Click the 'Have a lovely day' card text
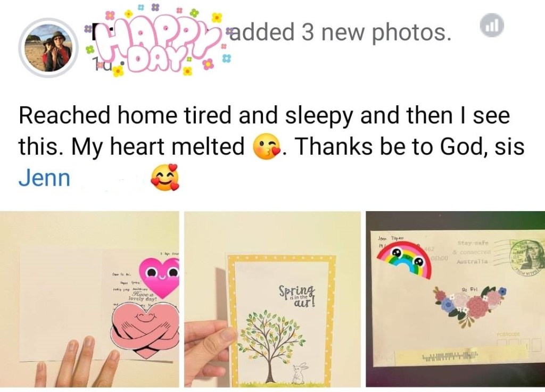Viewport: 545px width, 392px height. click(143, 295)
